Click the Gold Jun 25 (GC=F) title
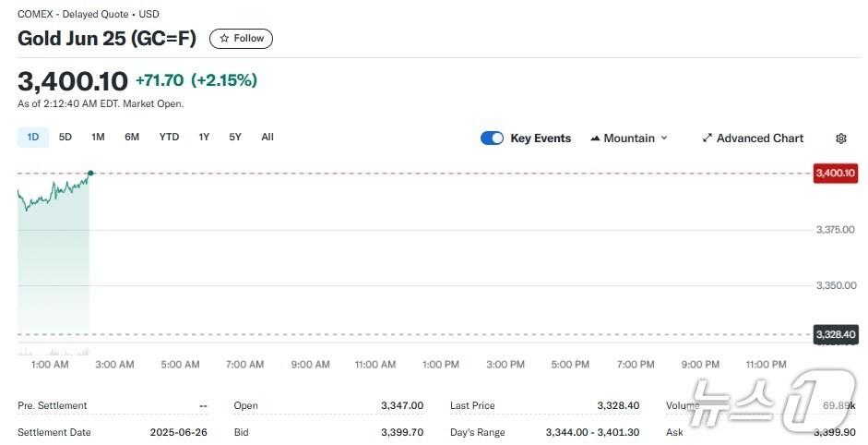This screenshot has height=445, width=868. point(107,39)
